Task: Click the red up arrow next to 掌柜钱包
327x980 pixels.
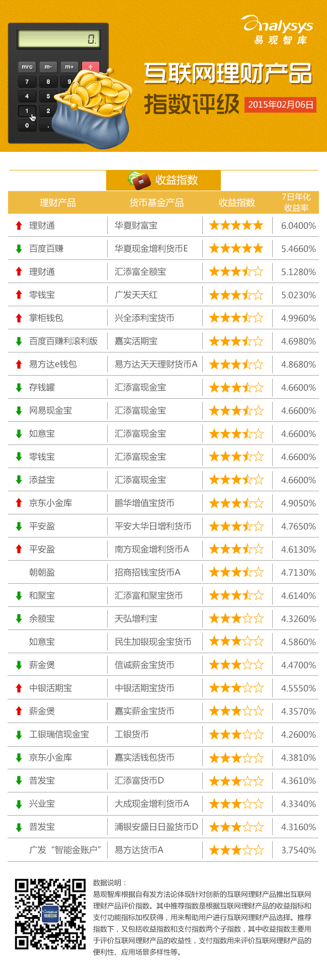Action: pyautogui.click(x=19, y=318)
